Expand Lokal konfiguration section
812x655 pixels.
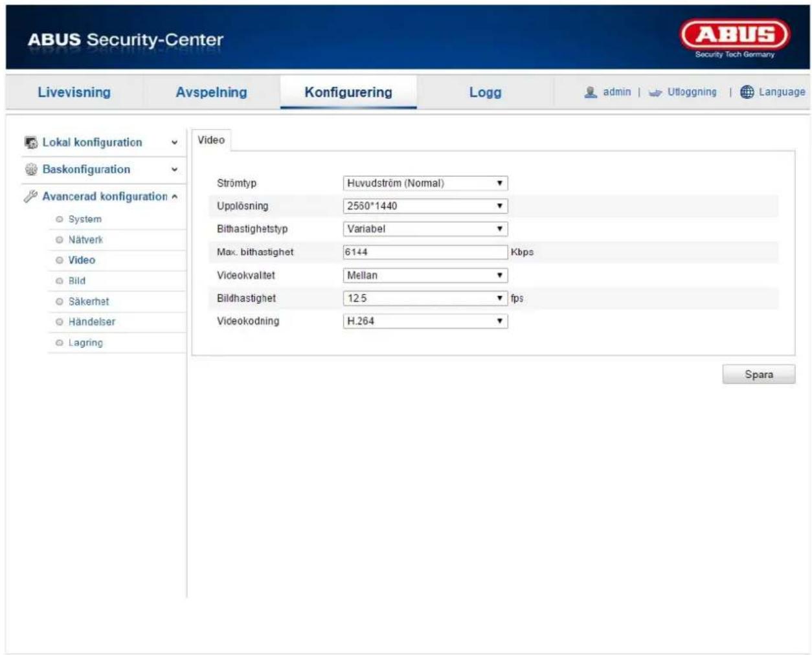174,142
